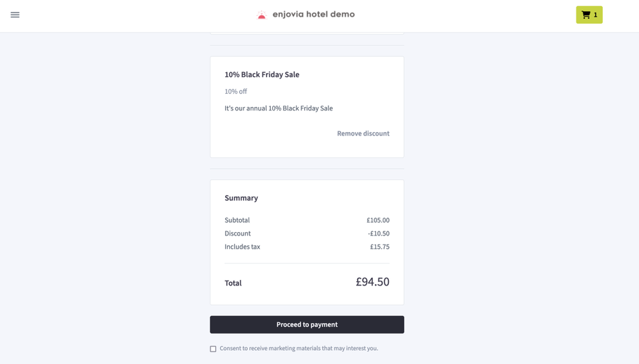
Task: Click the £94.50 total amount
Action: [372, 282]
